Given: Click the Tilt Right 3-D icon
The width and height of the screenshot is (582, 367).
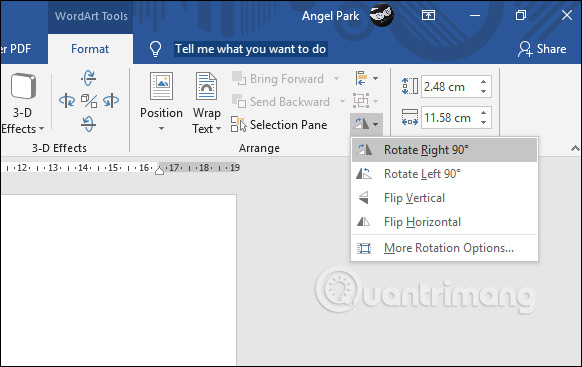Looking at the screenshot, I should click(x=111, y=101).
